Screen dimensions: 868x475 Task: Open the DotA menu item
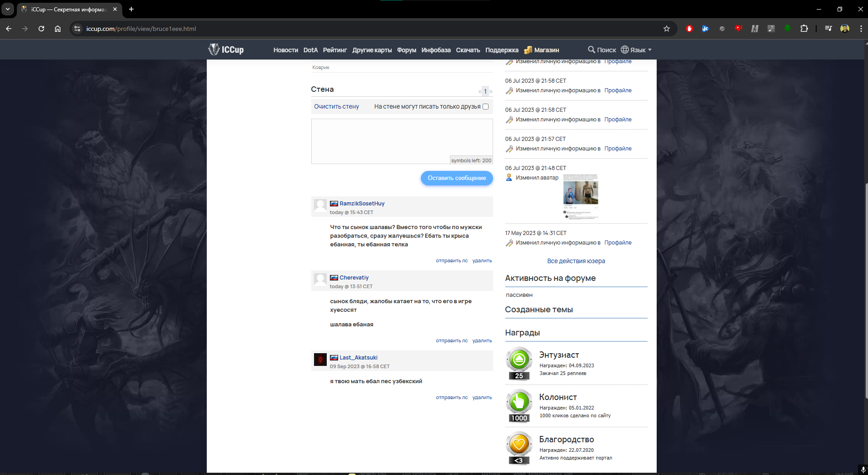pos(310,50)
